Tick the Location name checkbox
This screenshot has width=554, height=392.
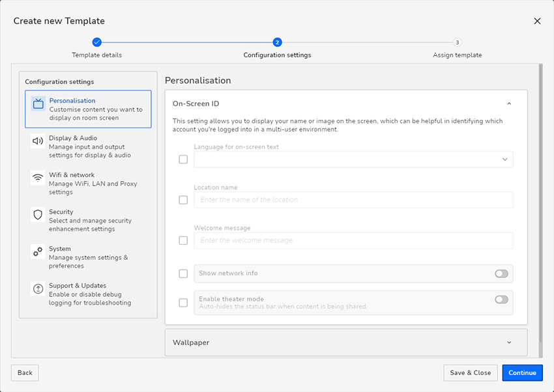point(183,200)
